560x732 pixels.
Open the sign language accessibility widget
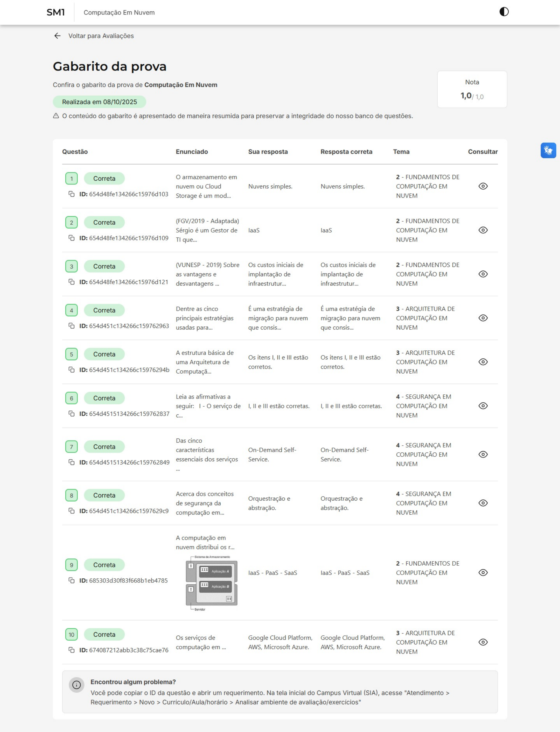pyautogui.click(x=548, y=150)
